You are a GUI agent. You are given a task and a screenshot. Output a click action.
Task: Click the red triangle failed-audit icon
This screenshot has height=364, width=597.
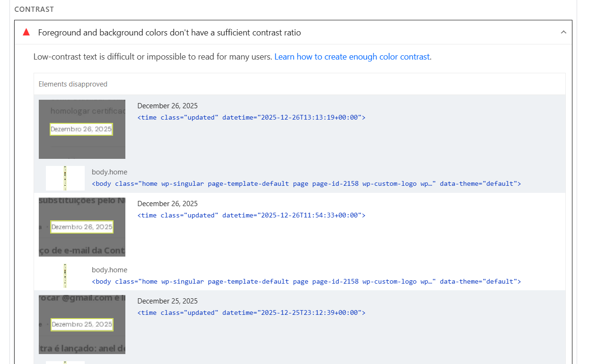pos(26,32)
